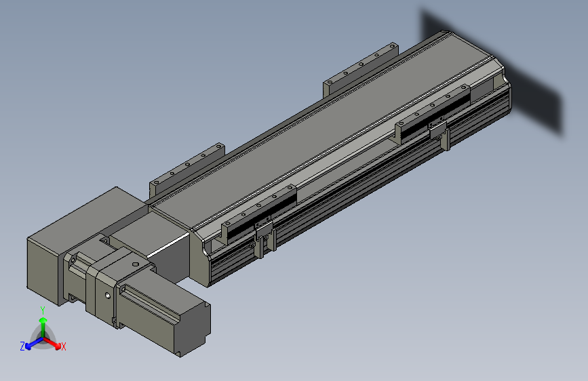Screen dimensions: 588x381
Task: Select the rear mounting bracket near the motor end
Action: coord(187,169)
